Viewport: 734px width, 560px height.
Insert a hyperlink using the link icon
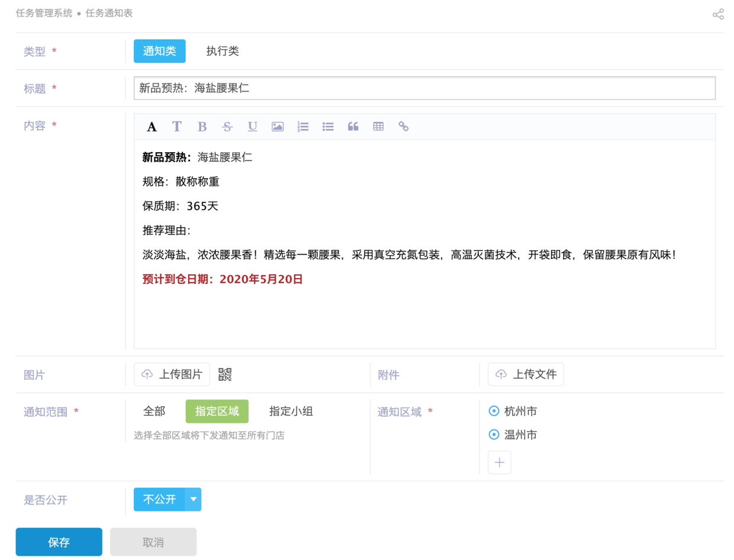(404, 126)
